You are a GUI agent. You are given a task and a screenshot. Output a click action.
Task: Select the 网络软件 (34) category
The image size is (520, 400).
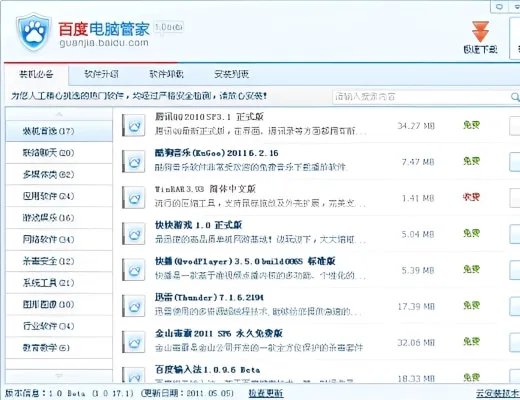tap(59, 239)
